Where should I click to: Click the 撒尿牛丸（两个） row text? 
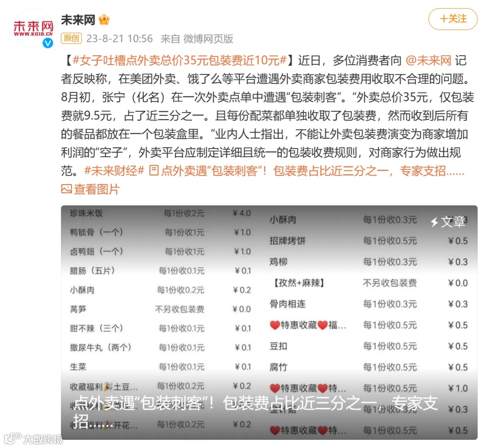(x=101, y=347)
